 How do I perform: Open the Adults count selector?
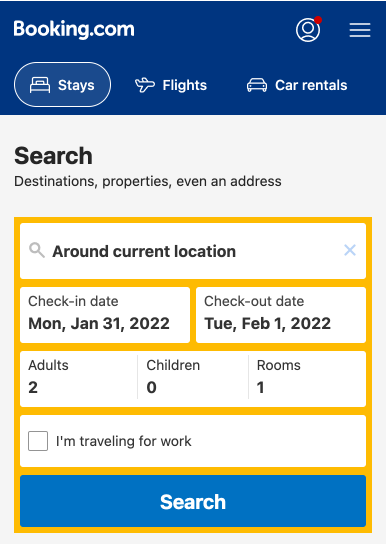click(79, 379)
